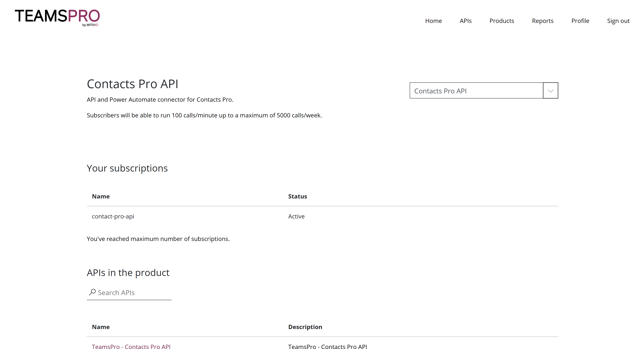Click the Reports navigation link
The image size is (644, 349).
point(542,21)
